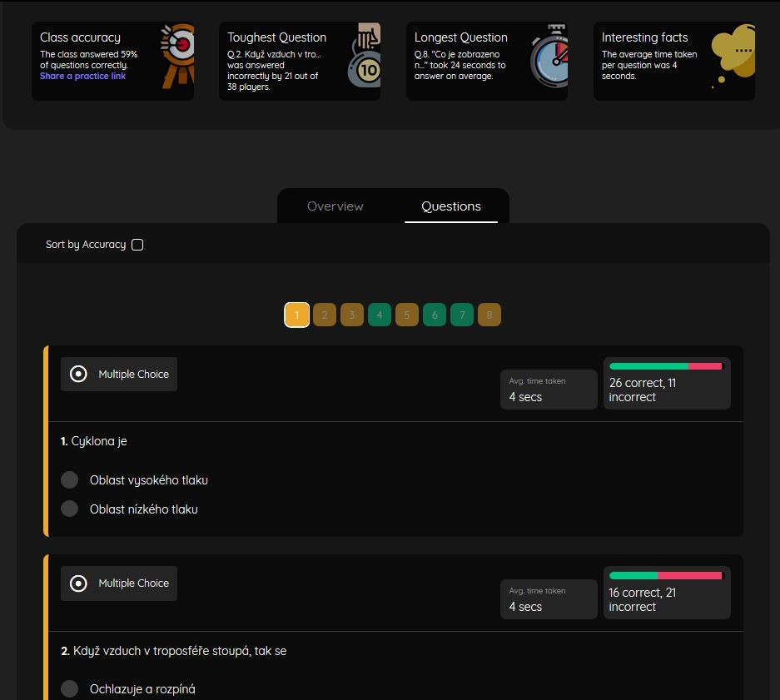
Task: Jump to question 4 page button
Action: pos(380,315)
